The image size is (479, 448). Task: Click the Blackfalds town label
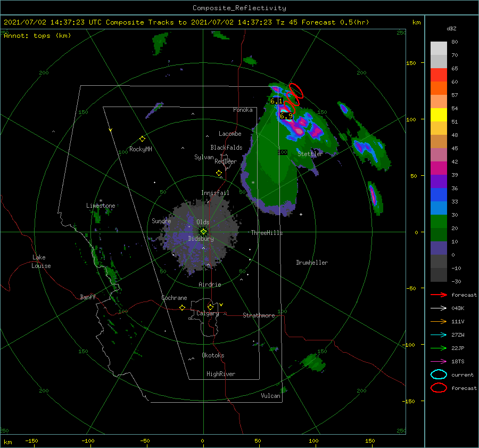pyautogui.click(x=226, y=148)
